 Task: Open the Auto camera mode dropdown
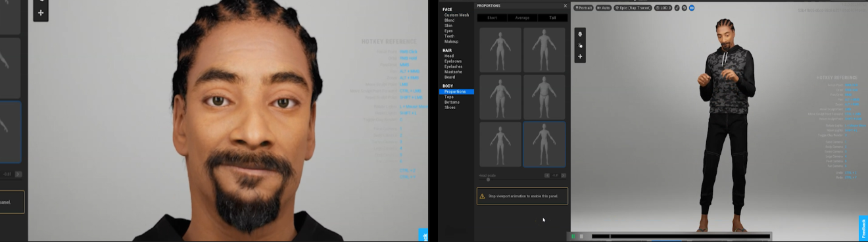604,8
